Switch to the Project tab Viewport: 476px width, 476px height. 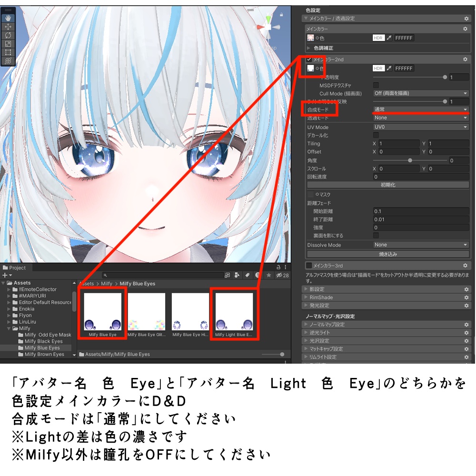[x=16, y=268]
